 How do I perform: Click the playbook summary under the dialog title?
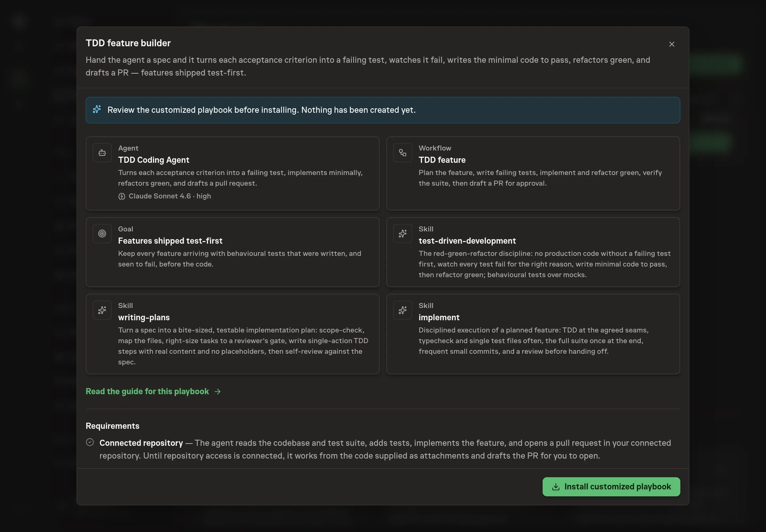coord(368,66)
